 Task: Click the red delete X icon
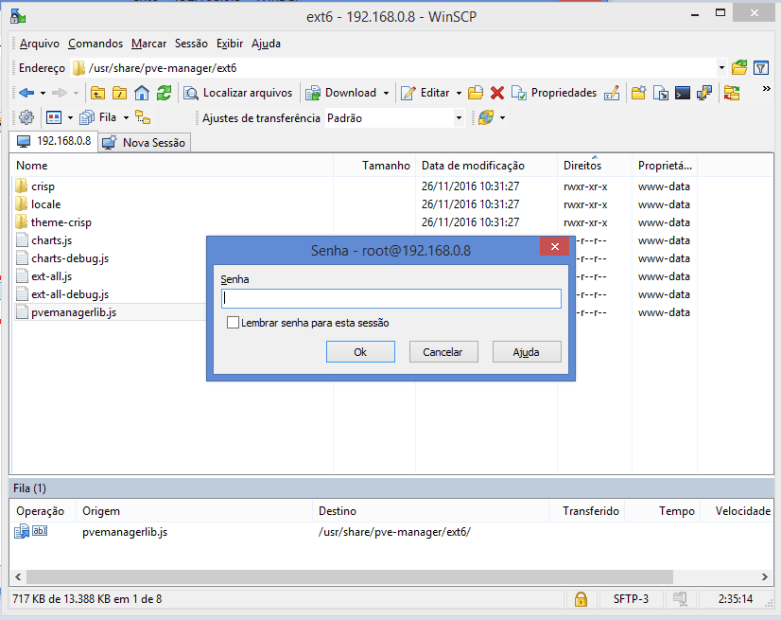(x=497, y=93)
